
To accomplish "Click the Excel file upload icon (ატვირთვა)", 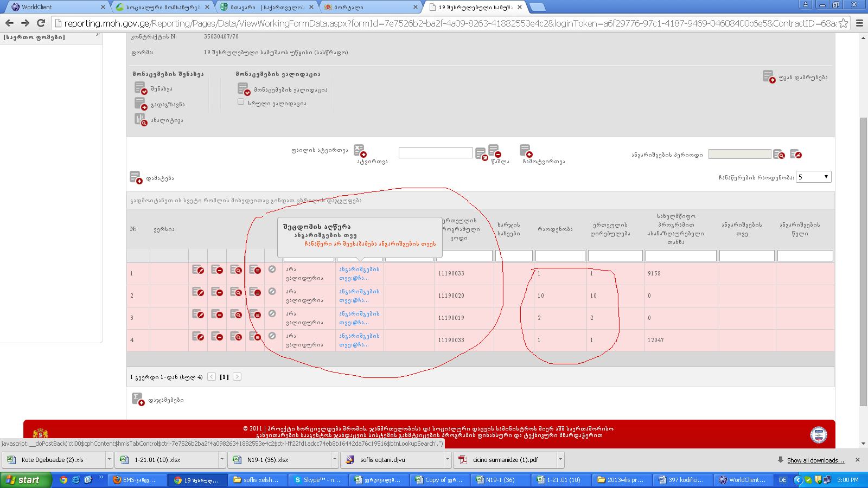I will click(359, 150).
